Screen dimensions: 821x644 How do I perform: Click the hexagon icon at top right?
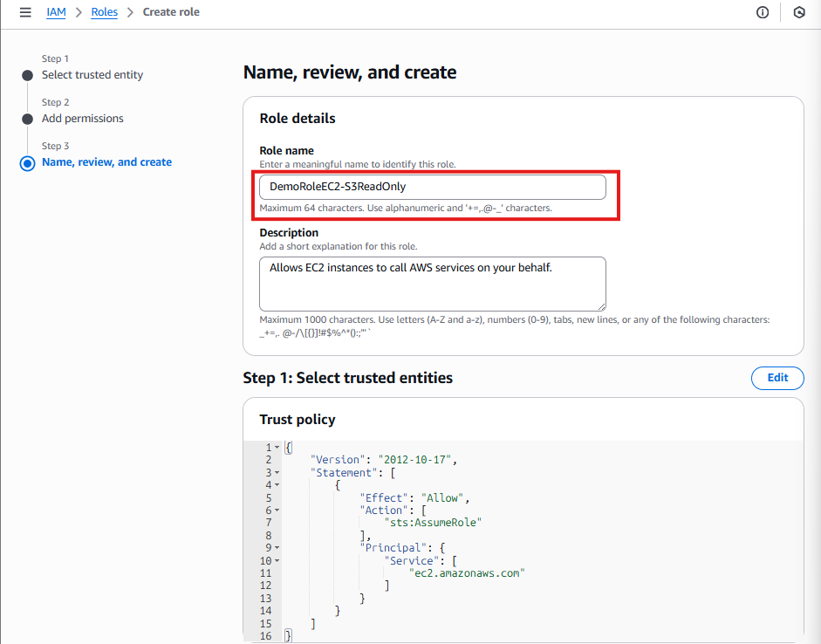tap(799, 12)
